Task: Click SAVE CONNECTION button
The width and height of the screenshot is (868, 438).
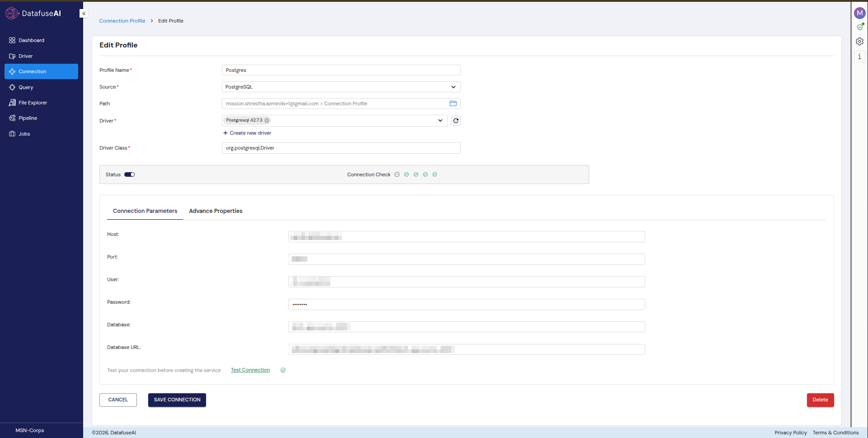Action: point(177,400)
